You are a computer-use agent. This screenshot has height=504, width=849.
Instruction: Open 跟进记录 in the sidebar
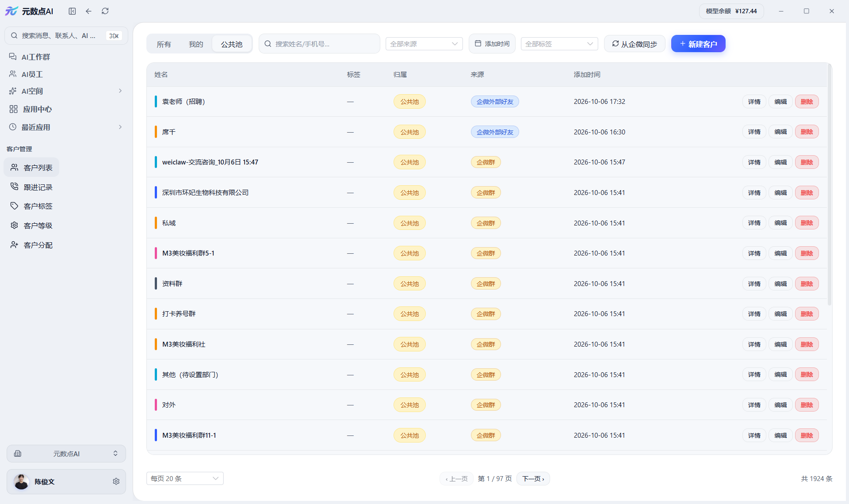coord(32,187)
